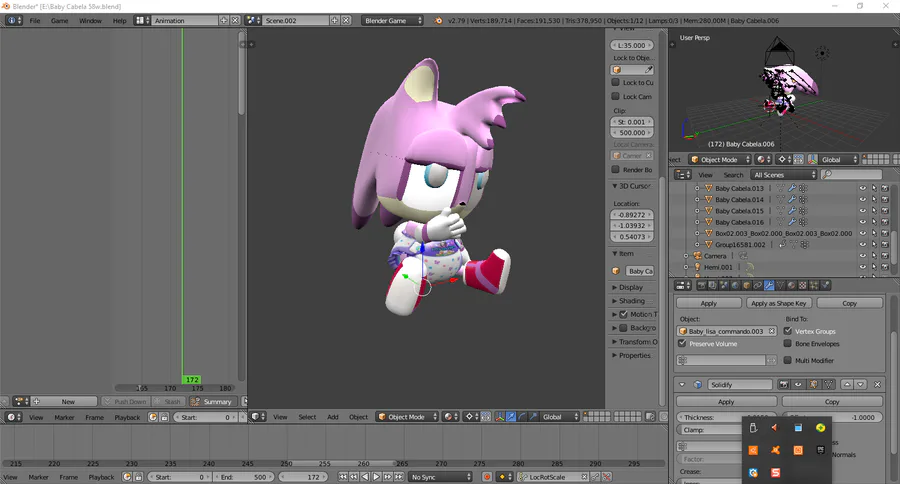Click the auto keyframe record button

click(487, 477)
